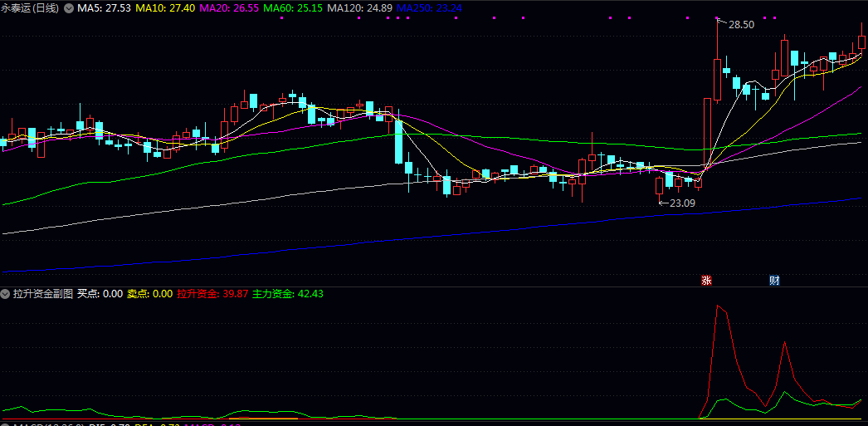Click the 买点 buy point label
The image size is (868, 426).
pyautogui.click(x=100, y=294)
